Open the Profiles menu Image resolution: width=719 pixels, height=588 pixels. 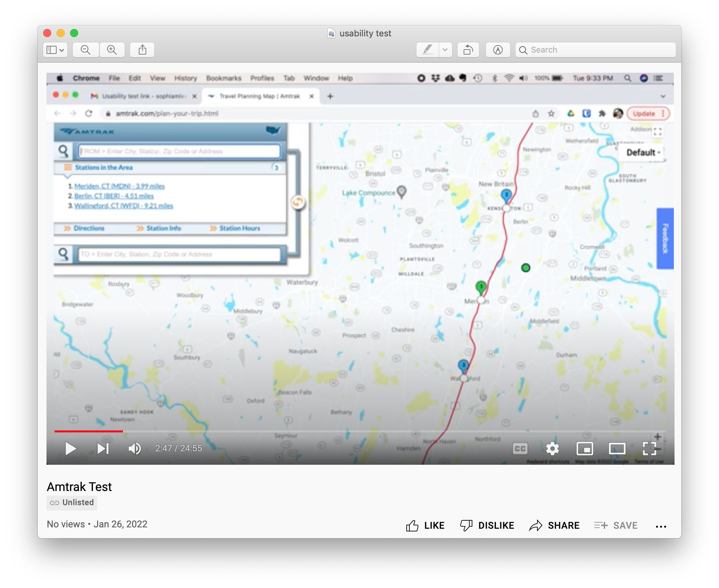262,78
